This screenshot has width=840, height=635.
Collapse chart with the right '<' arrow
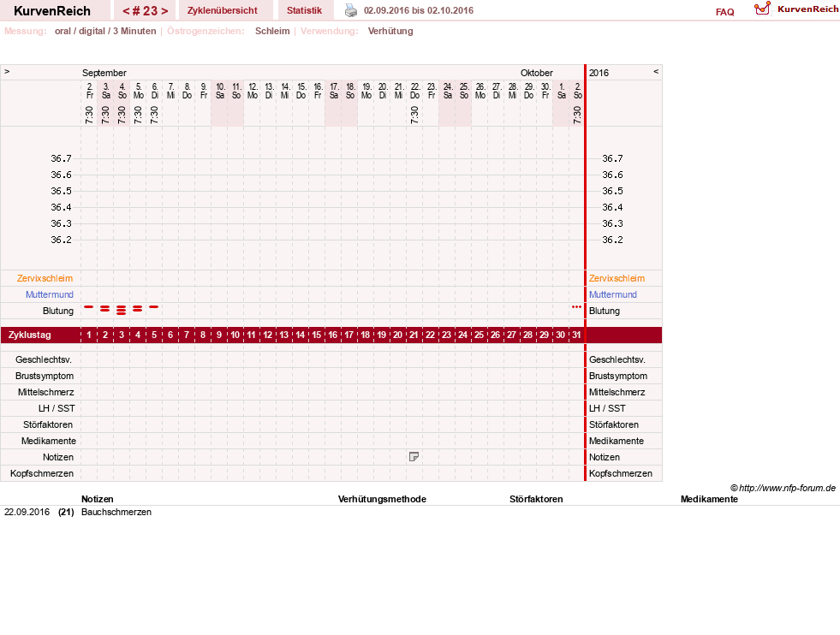(656, 71)
